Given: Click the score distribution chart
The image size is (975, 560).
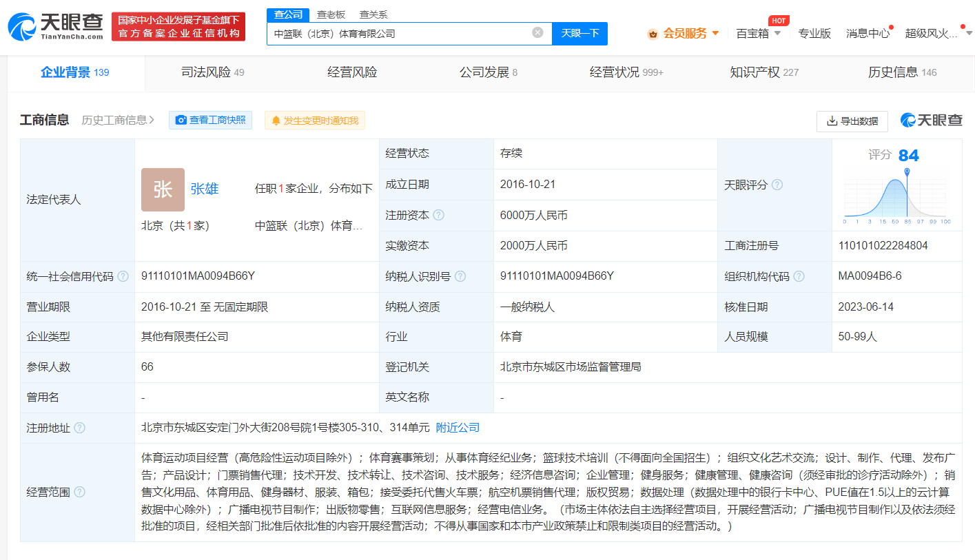Looking at the screenshot, I should click(x=897, y=196).
